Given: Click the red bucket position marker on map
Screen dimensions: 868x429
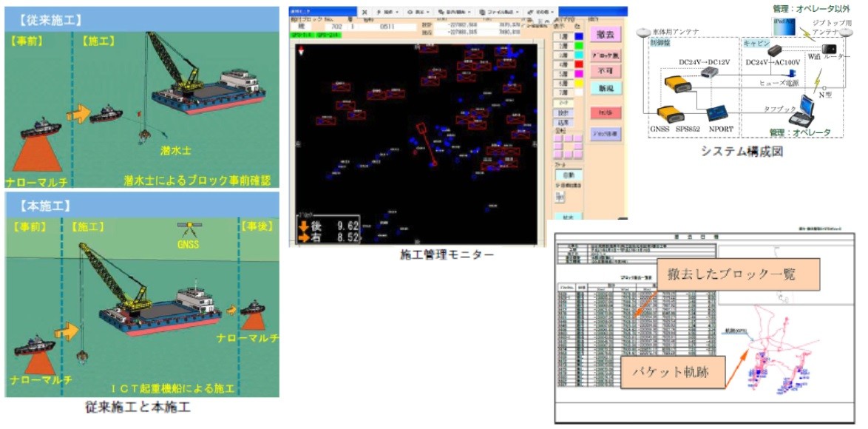Looking at the screenshot, I should click(x=427, y=145).
